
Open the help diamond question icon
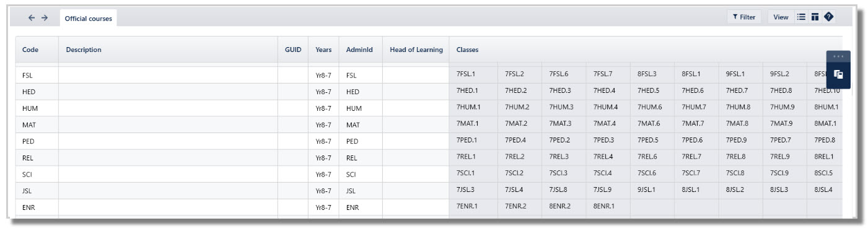tap(829, 17)
